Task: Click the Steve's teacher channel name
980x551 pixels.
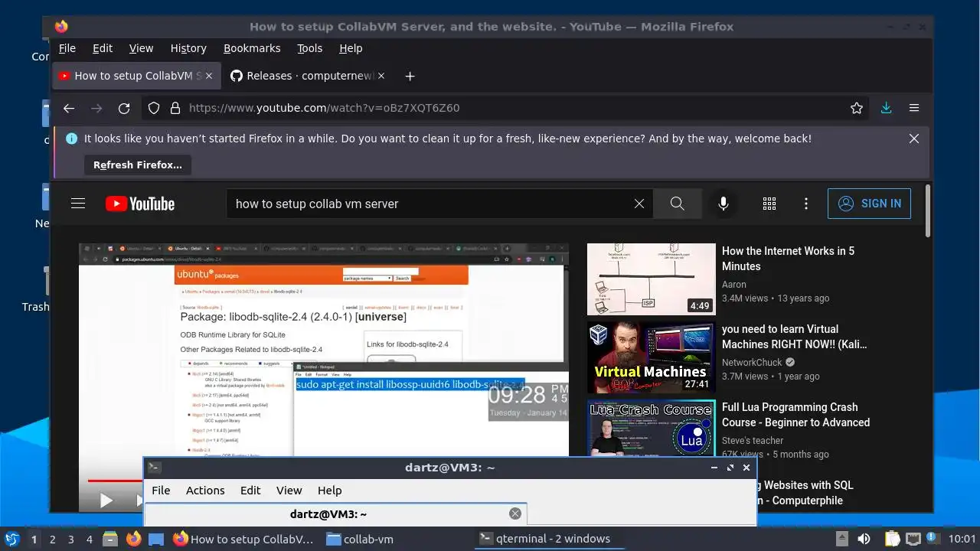Action: (x=753, y=441)
